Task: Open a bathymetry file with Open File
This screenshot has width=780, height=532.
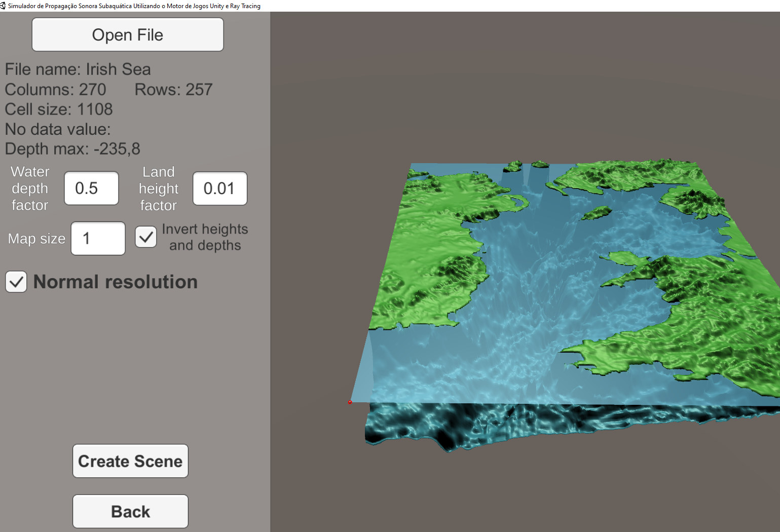Action: [127, 34]
